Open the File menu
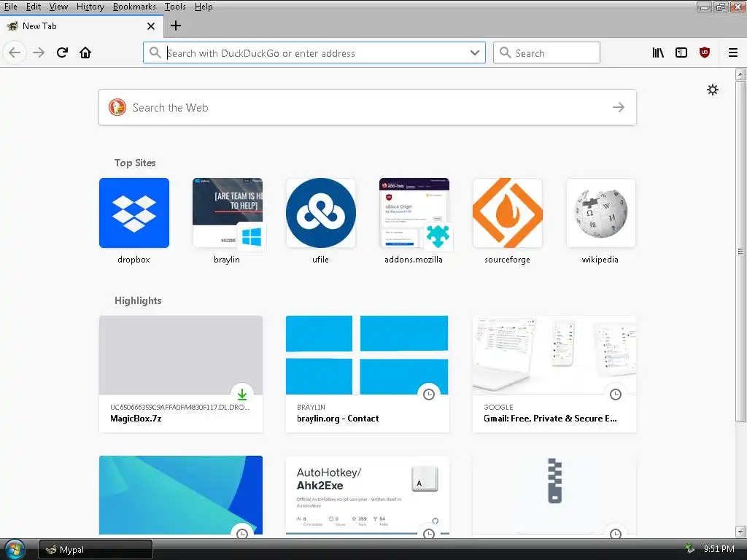Image resolution: width=747 pixels, height=560 pixels. tap(10, 6)
